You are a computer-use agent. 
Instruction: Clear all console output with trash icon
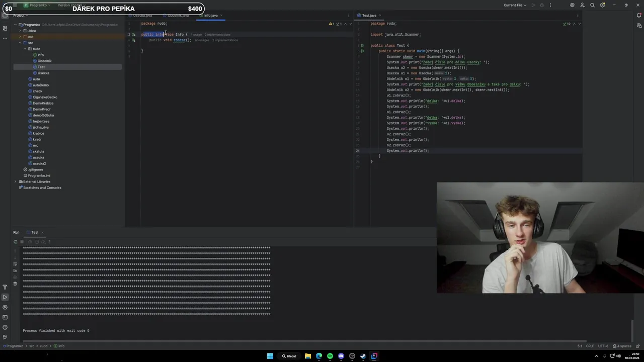pyautogui.click(x=15, y=284)
